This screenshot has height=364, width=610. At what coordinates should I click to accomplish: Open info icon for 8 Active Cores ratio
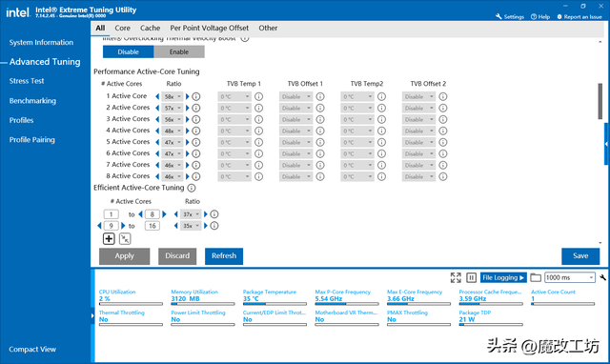coord(196,176)
